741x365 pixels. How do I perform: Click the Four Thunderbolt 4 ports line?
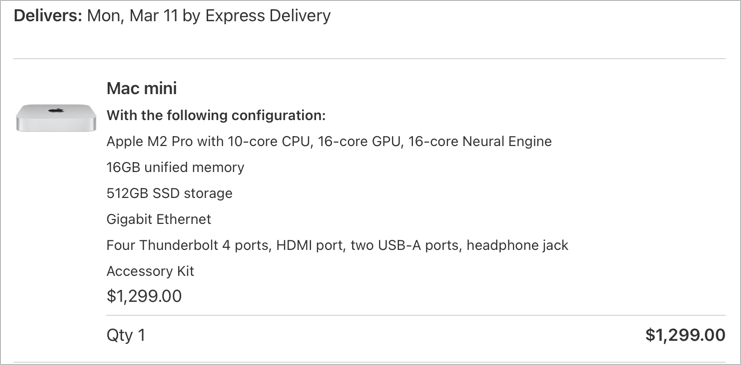coord(337,245)
